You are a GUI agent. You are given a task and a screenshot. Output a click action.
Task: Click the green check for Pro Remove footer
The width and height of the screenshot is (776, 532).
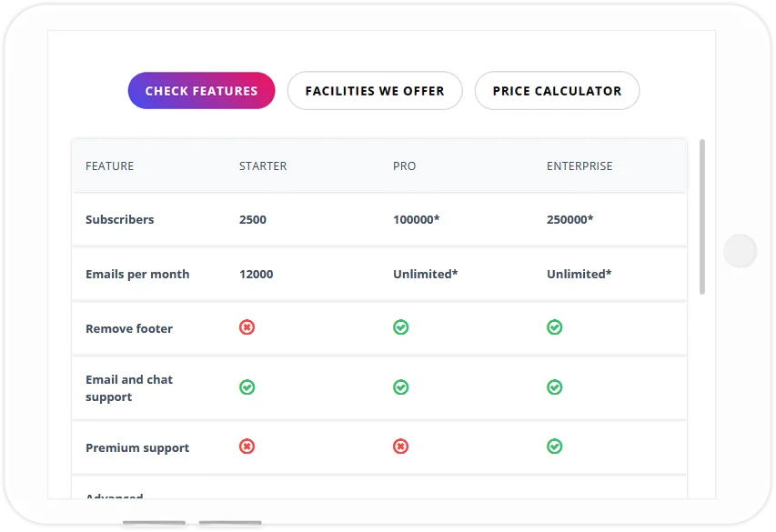point(401,327)
